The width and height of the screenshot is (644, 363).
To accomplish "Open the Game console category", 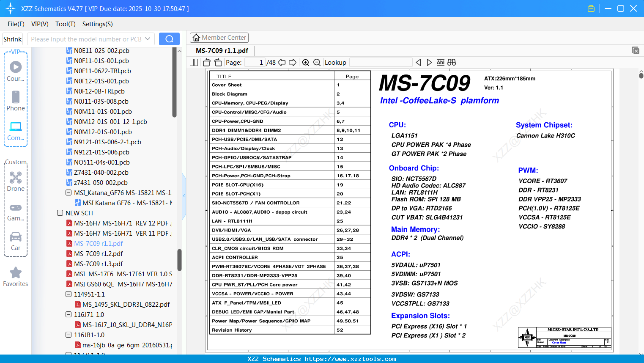I will tap(16, 211).
